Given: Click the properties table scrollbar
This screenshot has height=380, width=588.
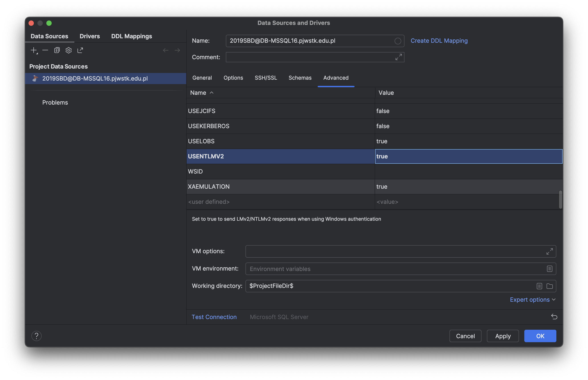Looking at the screenshot, I should click(x=560, y=199).
